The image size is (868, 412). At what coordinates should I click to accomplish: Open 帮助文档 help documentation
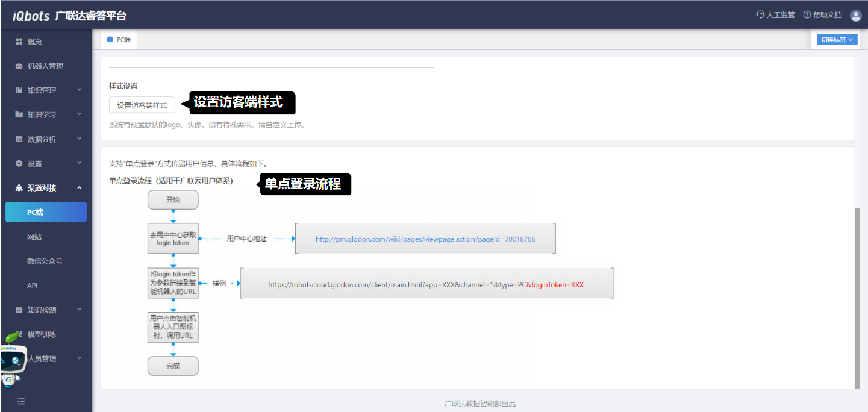[x=823, y=15]
